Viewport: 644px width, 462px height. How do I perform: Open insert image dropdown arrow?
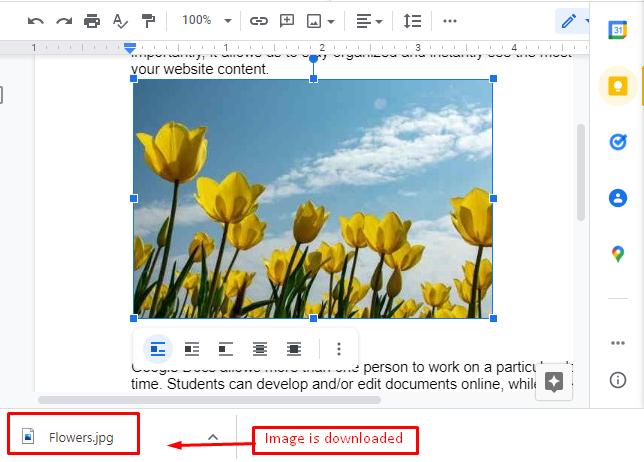pos(331,21)
